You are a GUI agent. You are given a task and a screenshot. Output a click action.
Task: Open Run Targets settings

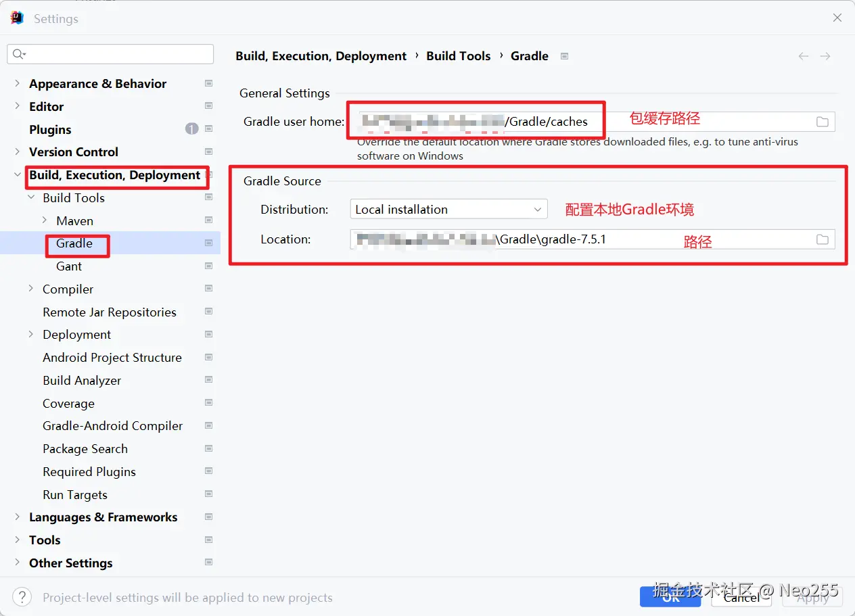[75, 494]
